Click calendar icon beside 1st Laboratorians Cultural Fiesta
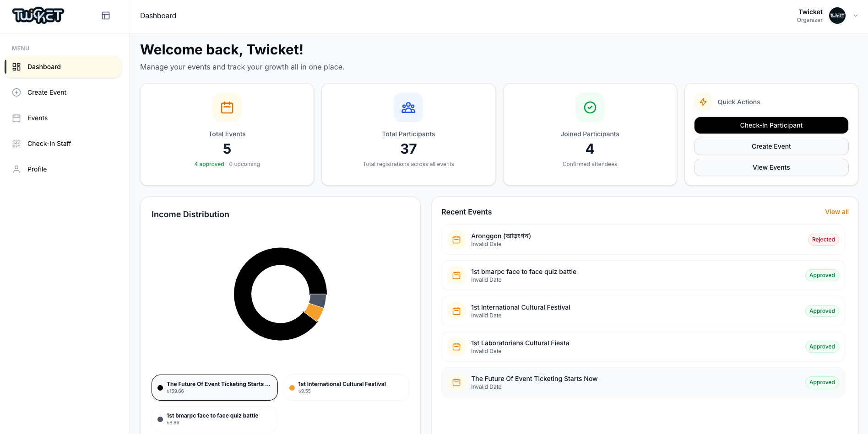The image size is (868, 434). coord(456,347)
